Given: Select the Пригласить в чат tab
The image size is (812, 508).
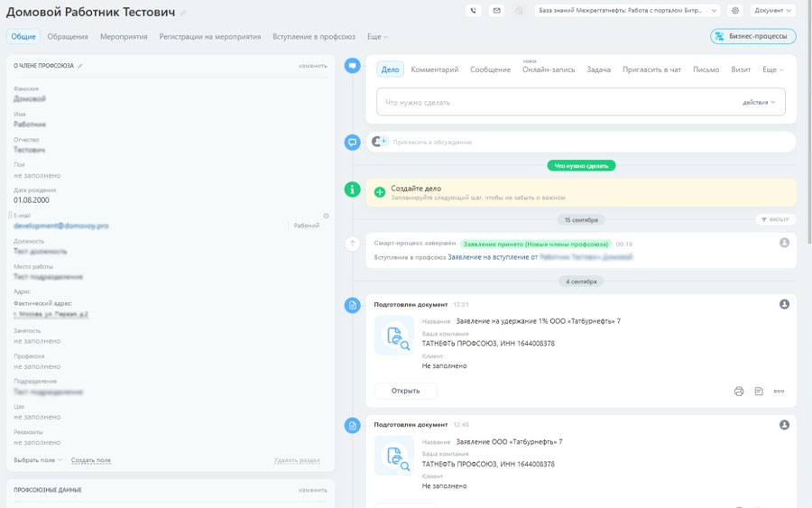Looking at the screenshot, I should 651,69.
